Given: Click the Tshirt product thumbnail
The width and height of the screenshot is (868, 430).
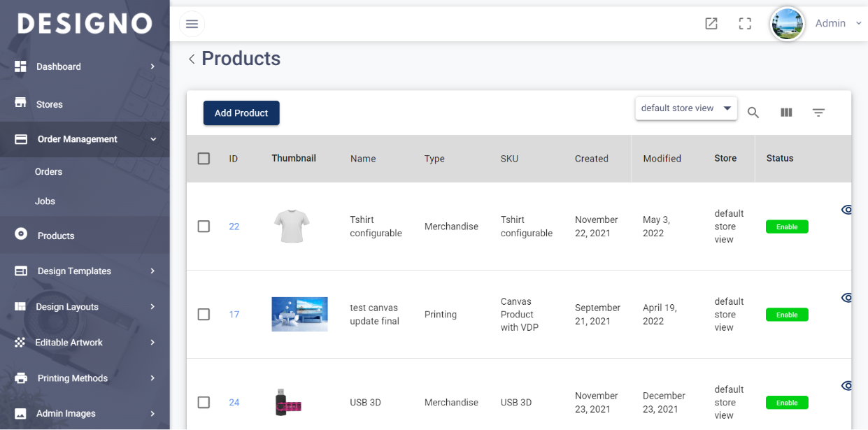Looking at the screenshot, I should 292,227.
